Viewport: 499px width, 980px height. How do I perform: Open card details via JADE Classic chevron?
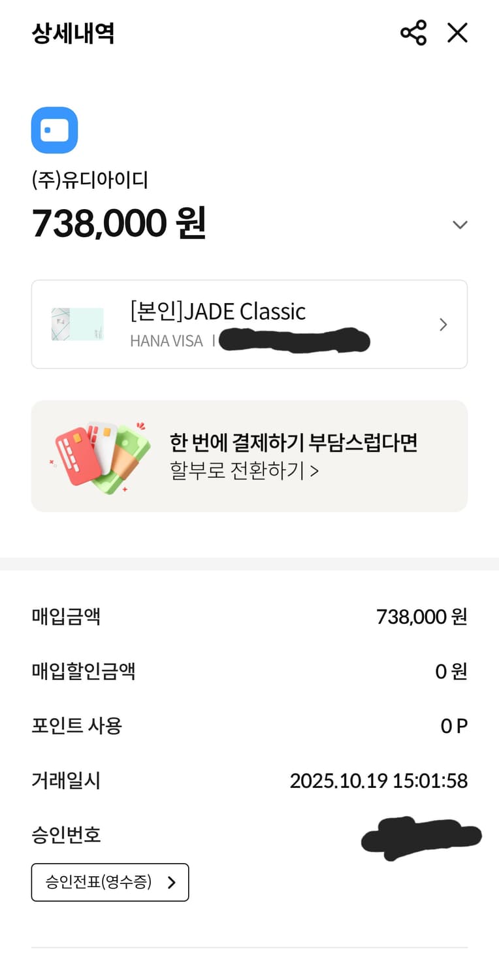pyautogui.click(x=443, y=325)
